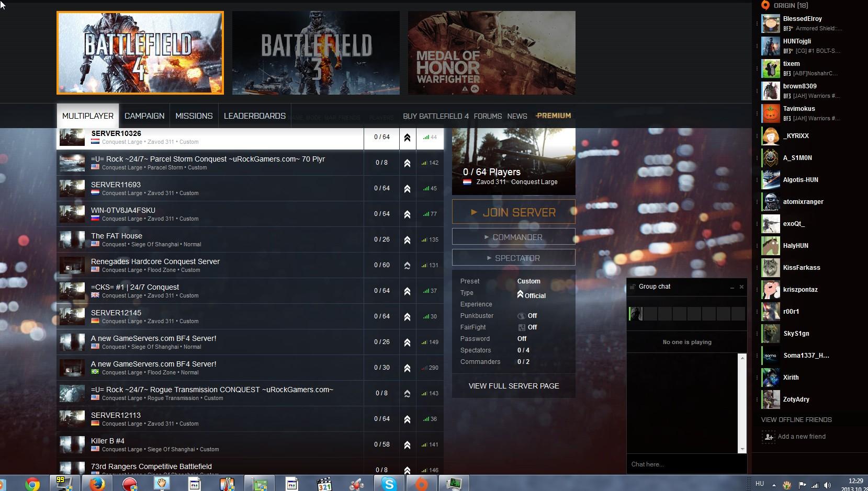Open Skype from the taskbar

[x=389, y=484]
